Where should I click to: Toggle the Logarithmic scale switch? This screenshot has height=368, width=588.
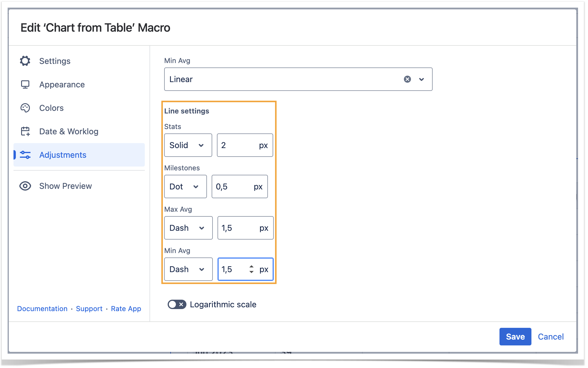177,304
